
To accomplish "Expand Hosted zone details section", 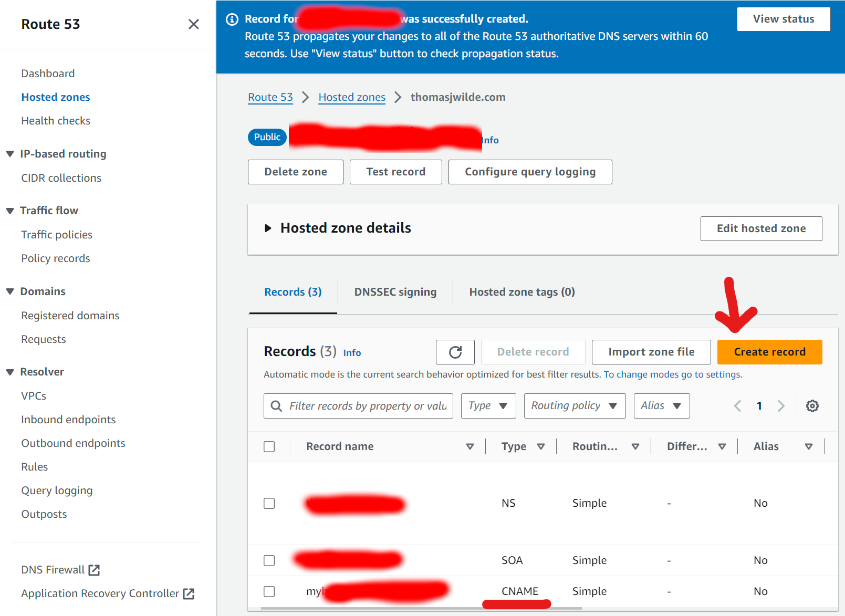I will [268, 228].
